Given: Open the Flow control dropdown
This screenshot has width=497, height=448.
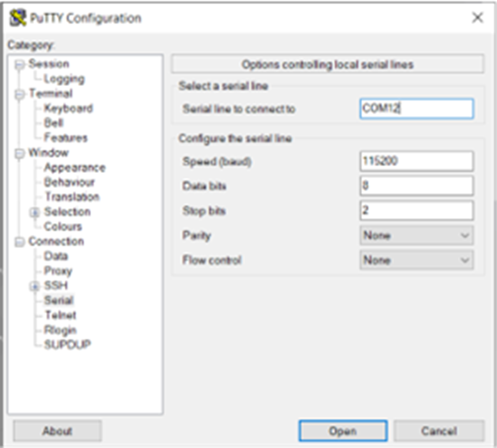Looking at the screenshot, I should coord(416,260).
